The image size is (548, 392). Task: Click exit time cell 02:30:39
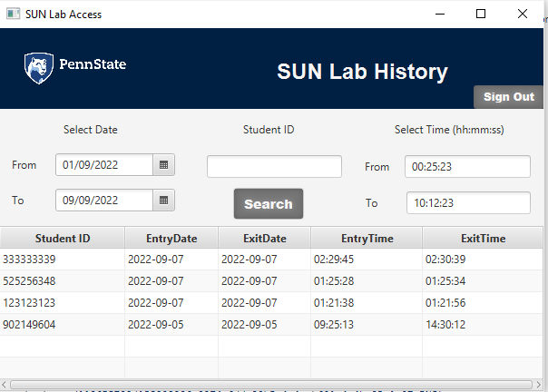point(483,260)
